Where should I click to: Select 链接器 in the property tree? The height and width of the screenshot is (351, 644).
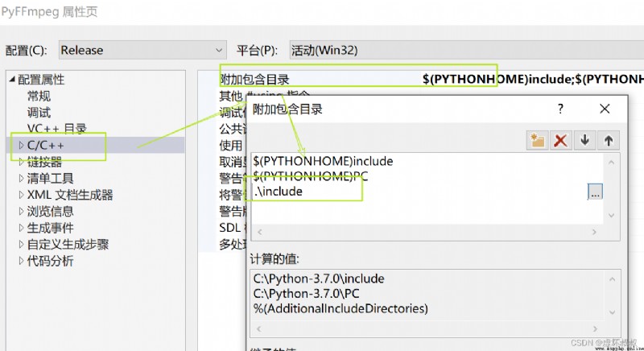tap(44, 162)
